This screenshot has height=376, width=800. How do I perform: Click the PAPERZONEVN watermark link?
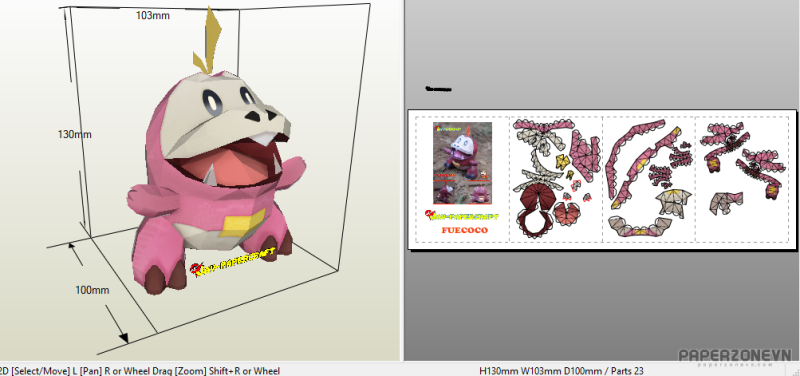pos(735,357)
